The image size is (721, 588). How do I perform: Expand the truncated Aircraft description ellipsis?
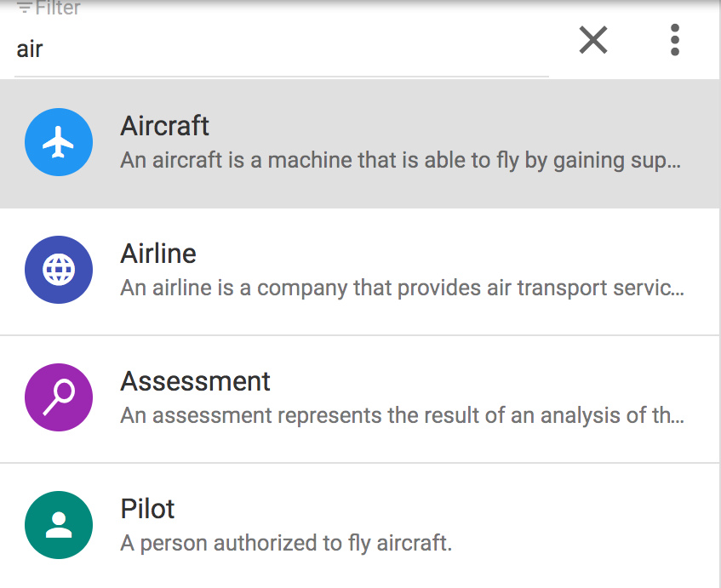675,162
